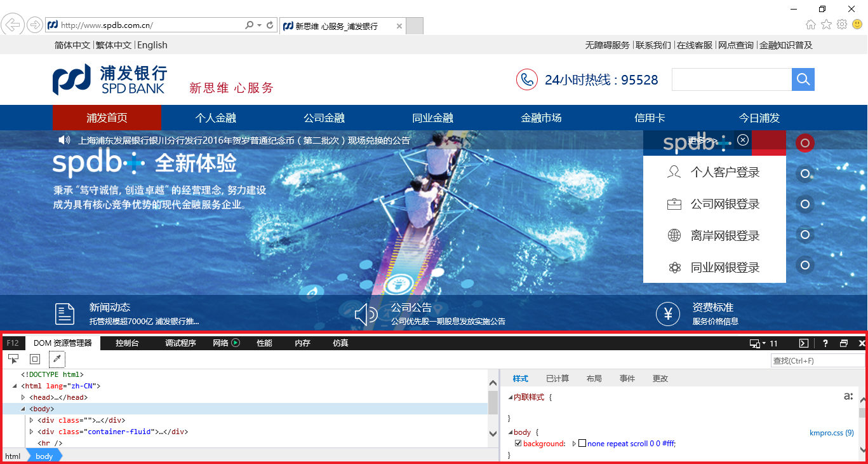
Task: Activate the Select element tool in DevTools
Action: (x=13, y=359)
